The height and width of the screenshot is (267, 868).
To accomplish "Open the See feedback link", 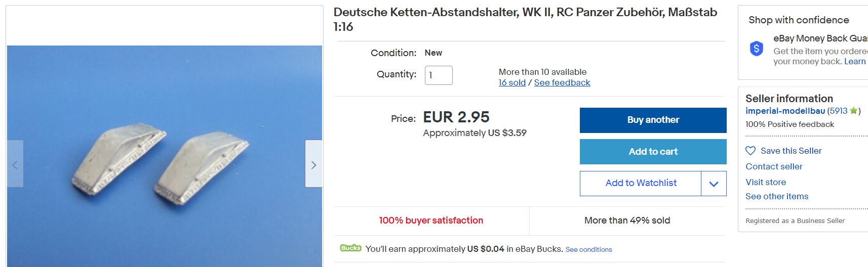I will point(562,82).
